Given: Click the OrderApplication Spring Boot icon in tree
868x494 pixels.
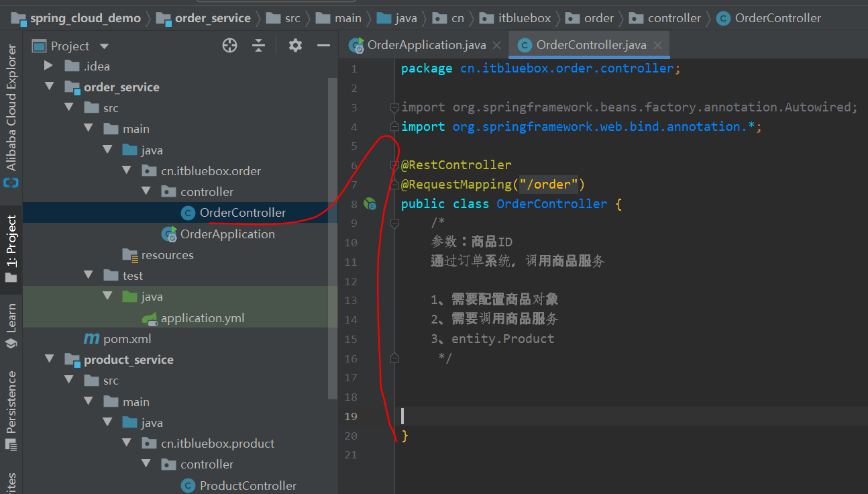Looking at the screenshot, I should point(169,234).
